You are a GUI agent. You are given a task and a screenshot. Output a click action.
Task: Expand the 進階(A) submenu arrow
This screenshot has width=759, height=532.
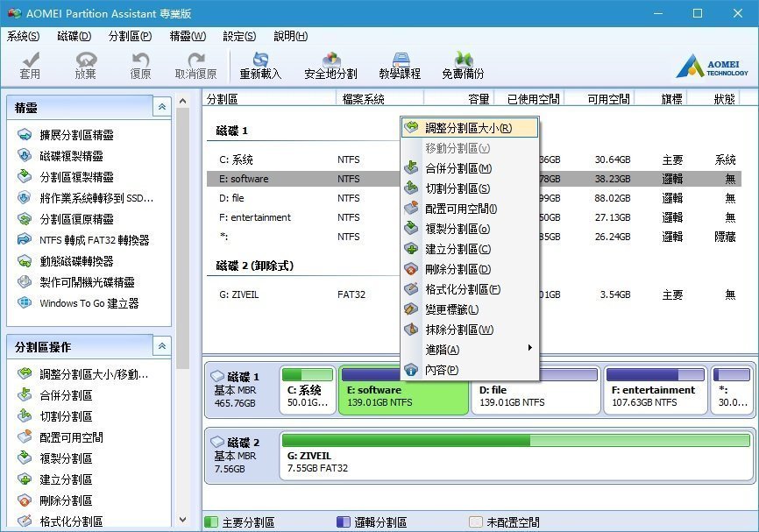coord(530,348)
